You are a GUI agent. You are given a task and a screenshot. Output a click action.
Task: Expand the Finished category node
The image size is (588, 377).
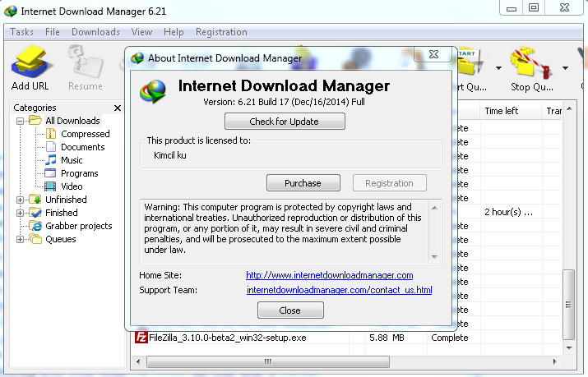click(x=21, y=213)
